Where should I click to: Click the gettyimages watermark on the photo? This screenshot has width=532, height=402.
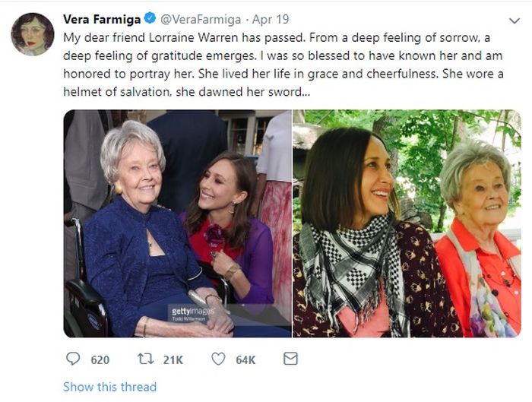[x=191, y=312]
